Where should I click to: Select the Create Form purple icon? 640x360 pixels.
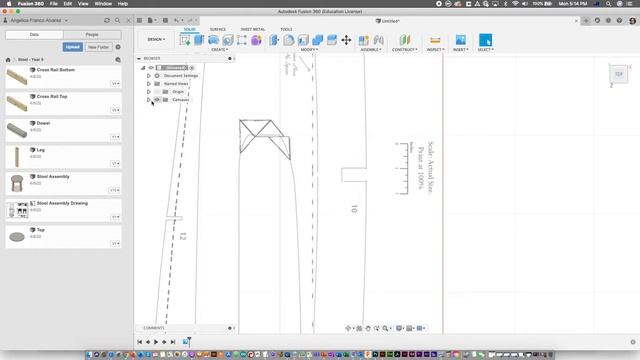(256, 40)
